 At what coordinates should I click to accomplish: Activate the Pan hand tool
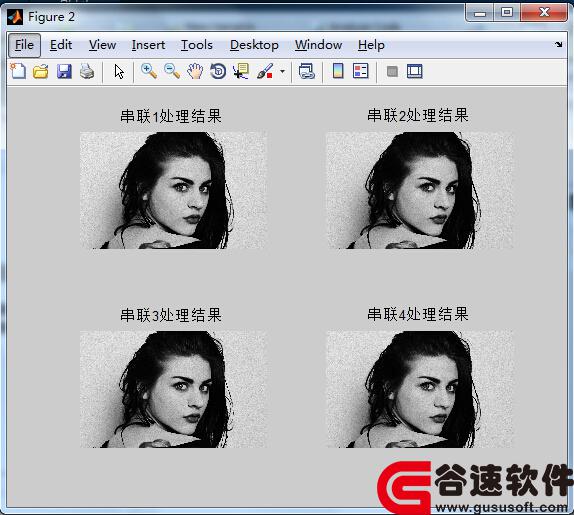pyautogui.click(x=195, y=71)
